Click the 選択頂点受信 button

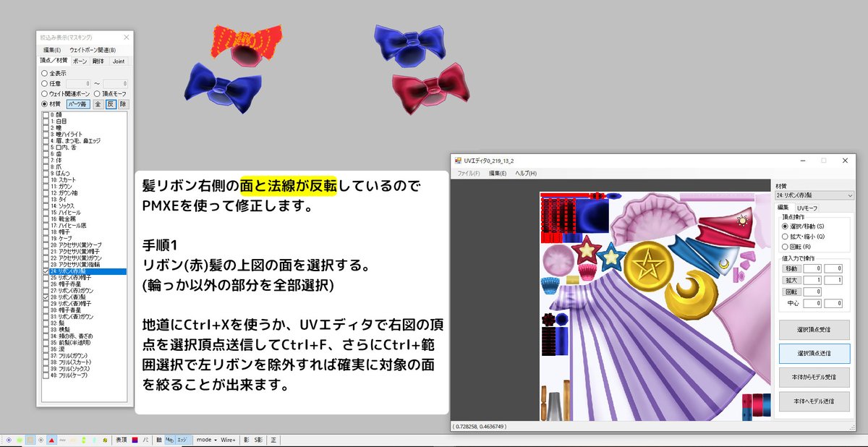click(x=814, y=330)
